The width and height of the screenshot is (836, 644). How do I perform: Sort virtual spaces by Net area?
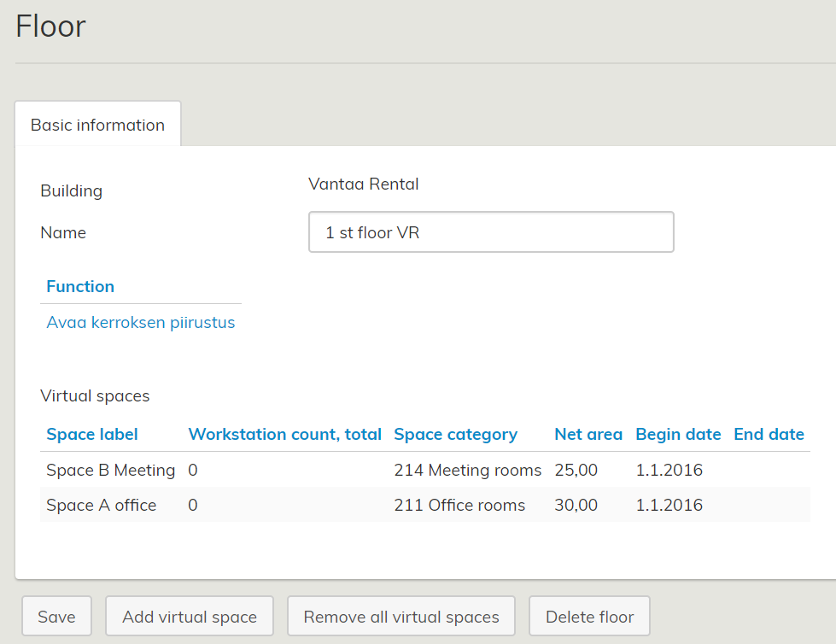(x=588, y=434)
